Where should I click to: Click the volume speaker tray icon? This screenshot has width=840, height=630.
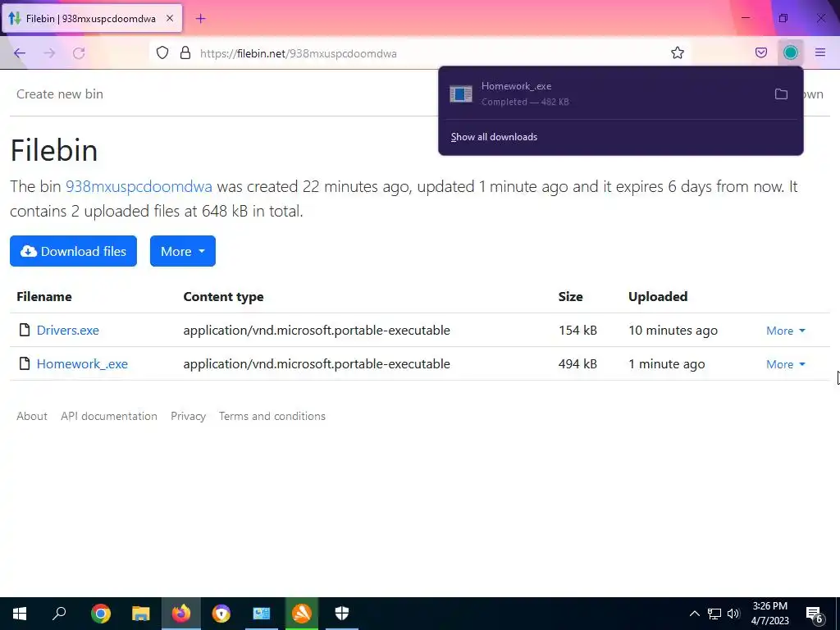pyautogui.click(x=733, y=614)
